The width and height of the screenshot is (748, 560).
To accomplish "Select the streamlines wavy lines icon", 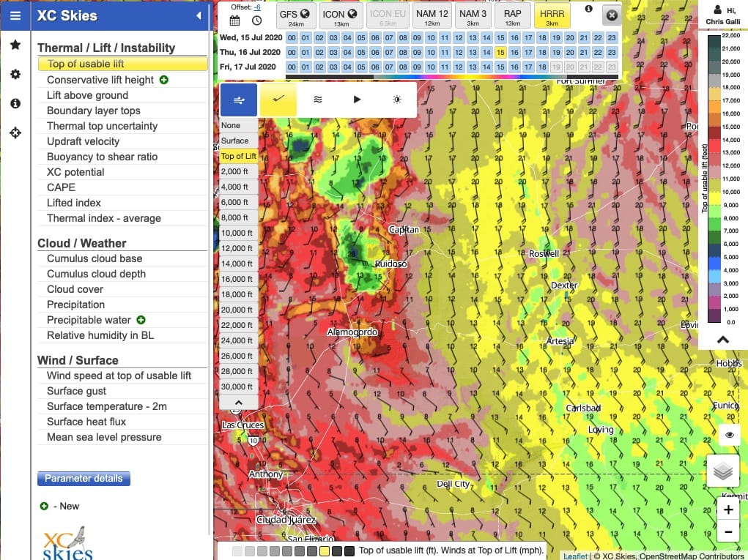I will tap(318, 99).
